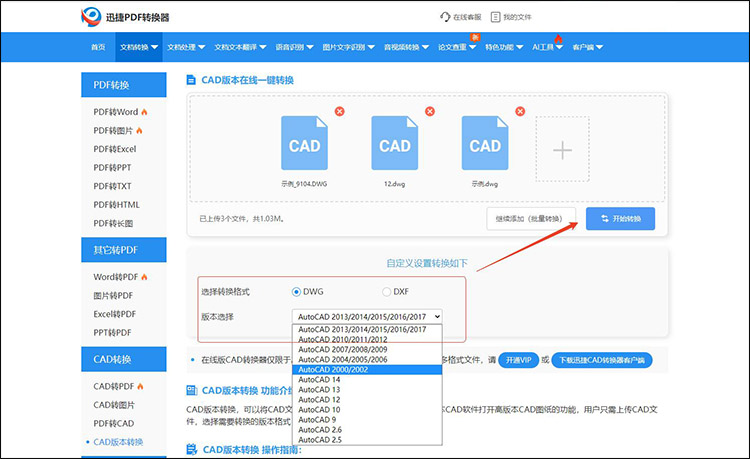Image resolution: width=750 pixels, height=459 pixels.
Task: Click 下载迅捷CAD转换器客户端 button
Action: point(602,360)
